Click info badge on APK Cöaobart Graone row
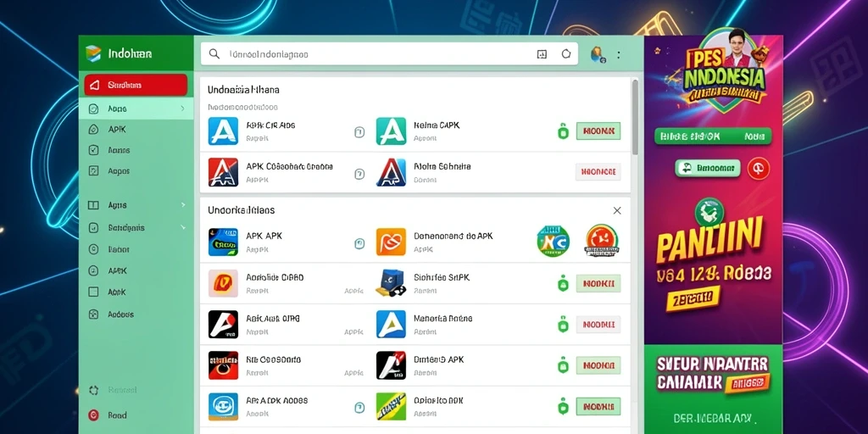The height and width of the screenshot is (434, 868). point(359,174)
